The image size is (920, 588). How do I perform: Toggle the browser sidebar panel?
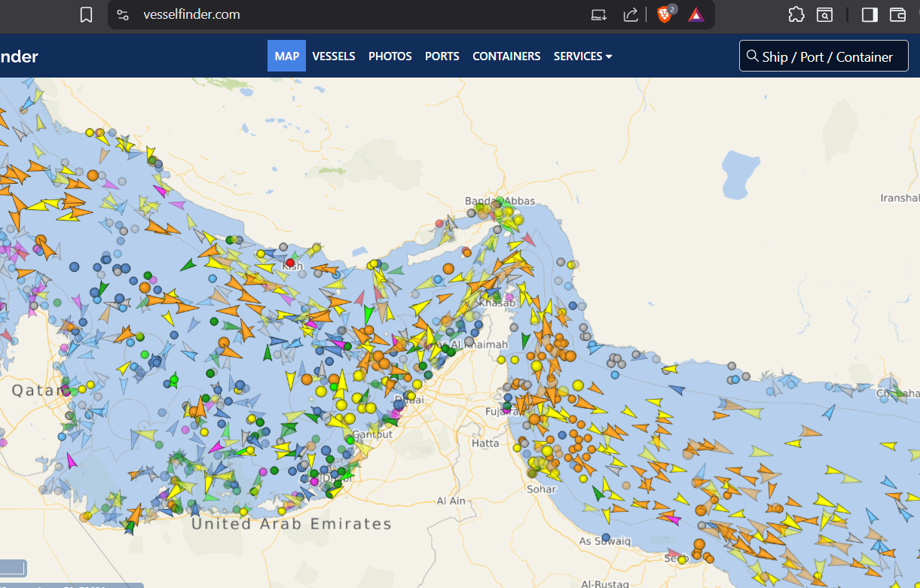pyautogui.click(x=870, y=14)
